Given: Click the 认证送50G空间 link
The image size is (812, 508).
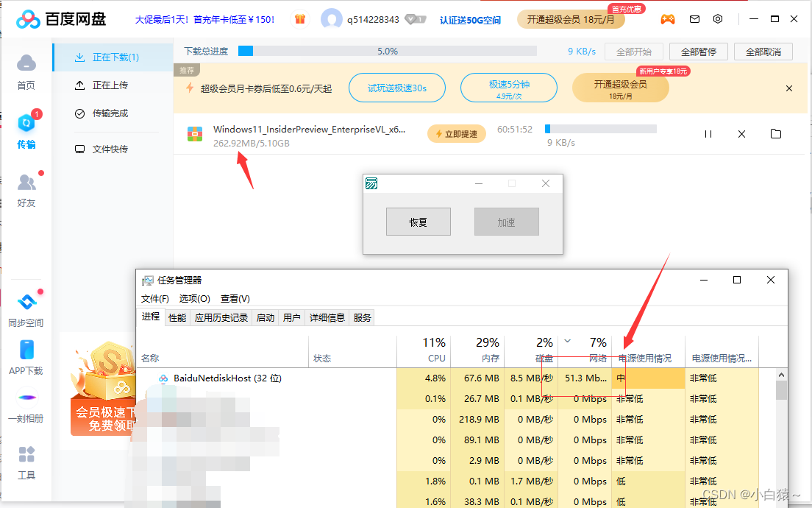Looking at the screenshot, I should click(470, 20).
